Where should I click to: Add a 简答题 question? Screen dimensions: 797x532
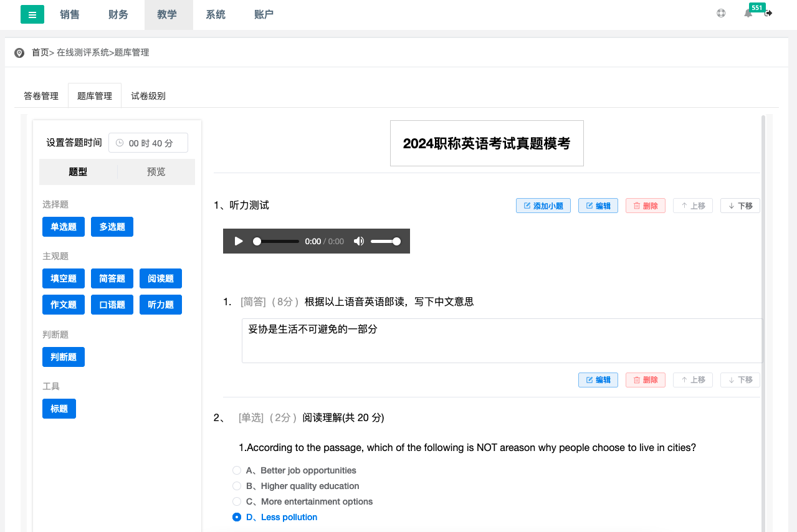click(x=112, y=278)
